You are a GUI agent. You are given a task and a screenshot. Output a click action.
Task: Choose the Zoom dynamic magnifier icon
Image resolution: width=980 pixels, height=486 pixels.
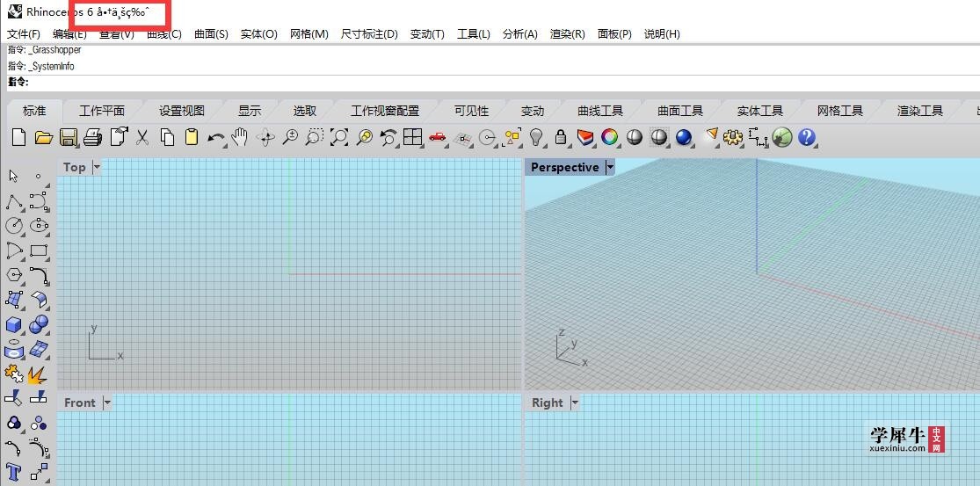(290, 137)
